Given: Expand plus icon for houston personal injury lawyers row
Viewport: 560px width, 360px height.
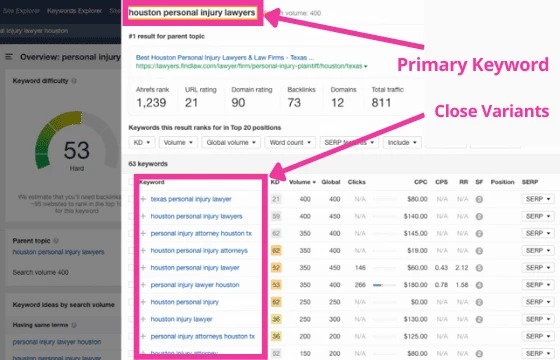Looking at the screenshot, I should tap(143, 216).
